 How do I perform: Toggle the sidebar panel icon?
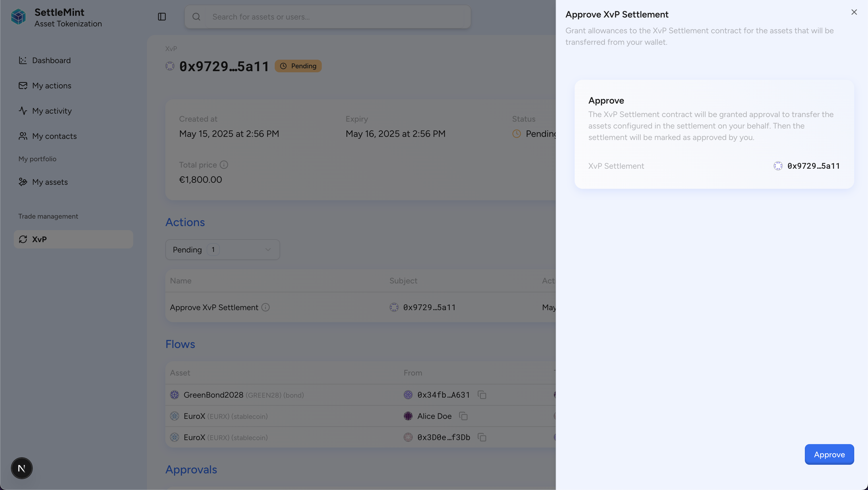pos(162,17)
